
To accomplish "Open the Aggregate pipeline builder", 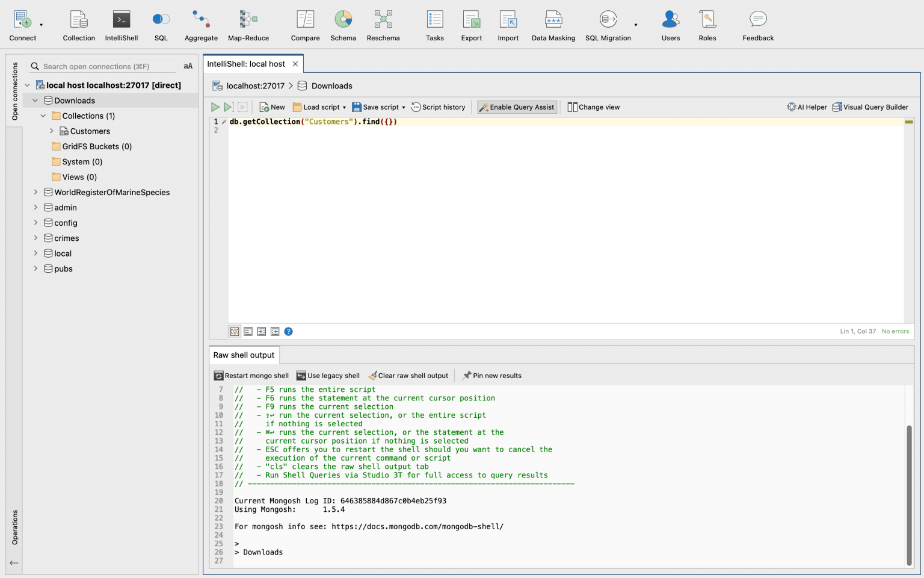I will pos(201,24).
